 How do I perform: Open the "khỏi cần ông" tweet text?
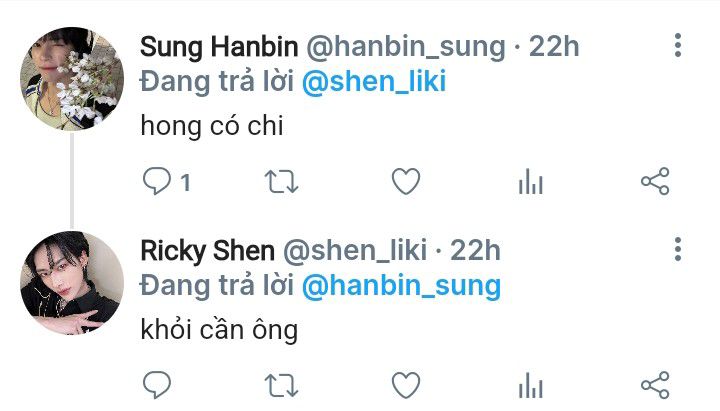point(219,330)
